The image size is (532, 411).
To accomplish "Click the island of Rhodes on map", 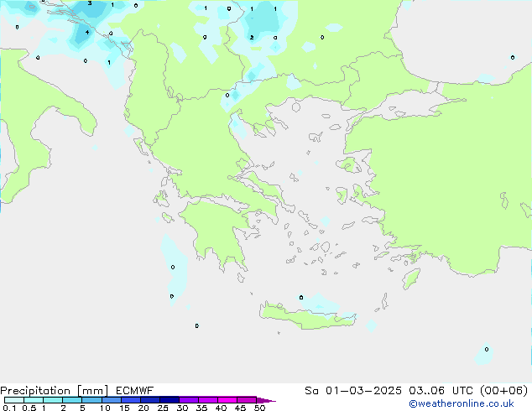I will [x=411, y=278].
